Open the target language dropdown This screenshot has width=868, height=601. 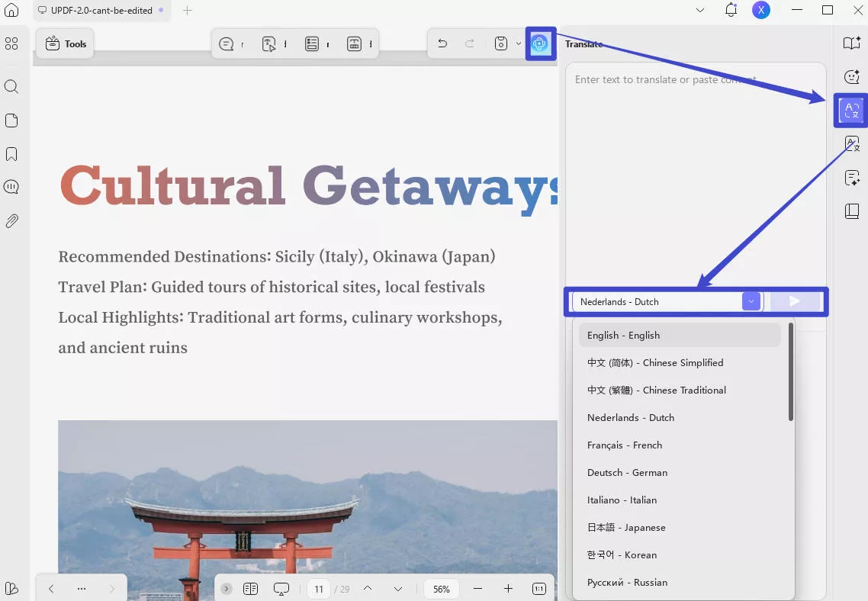tap(750, 301)
